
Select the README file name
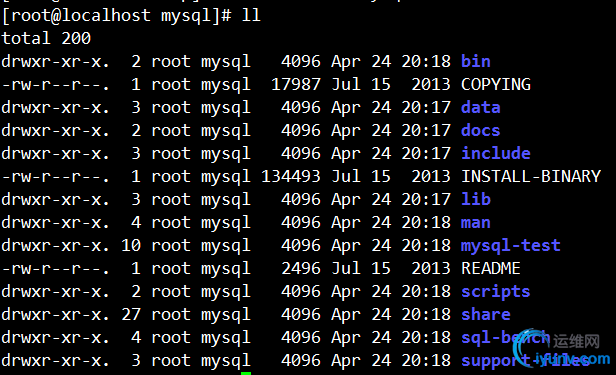click(x=491, y=268)
